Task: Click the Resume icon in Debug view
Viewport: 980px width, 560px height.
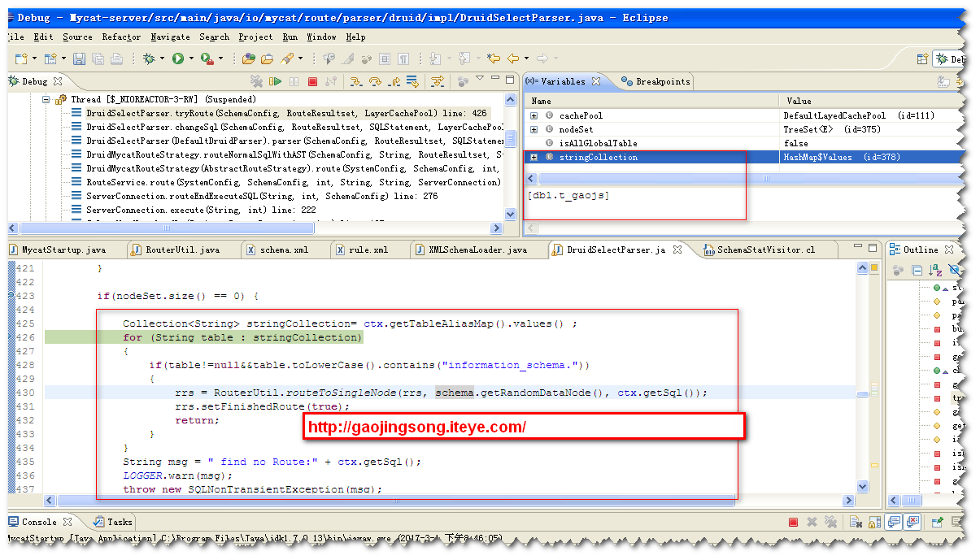Action: [276, 81]
